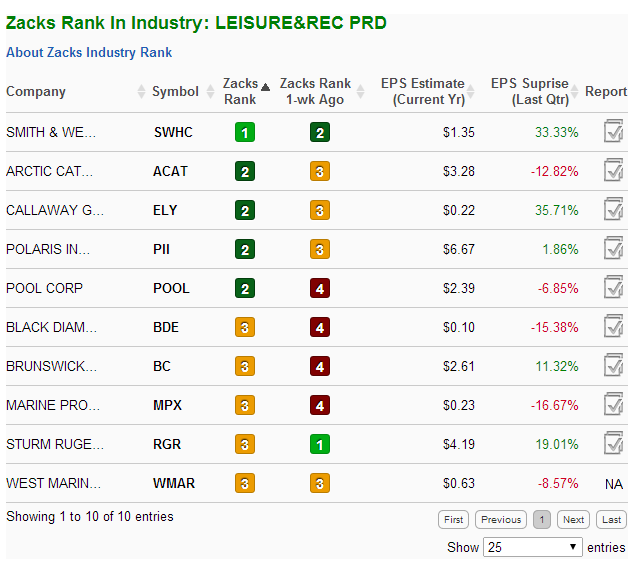Click company name SMITH & WE...
The image size is (634, 568).
51,132
